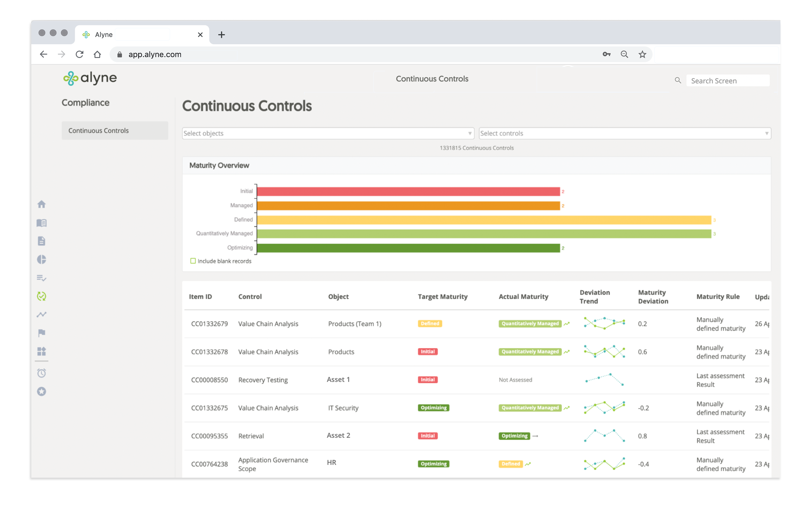The height and width of the screenshot is (521, 812).
Task: Click the Alyne browser tab
Action: tap(135, 35)
